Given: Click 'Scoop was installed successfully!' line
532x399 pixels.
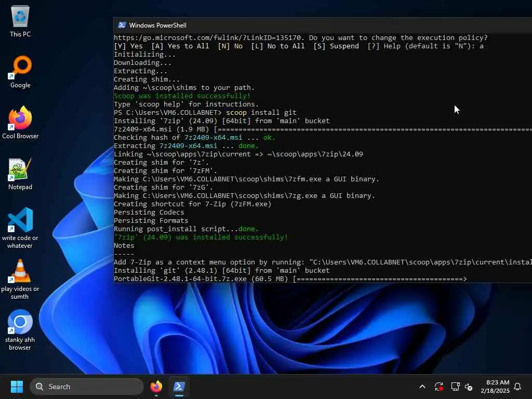Looking at the screenshot, I should tap(182, 96).
